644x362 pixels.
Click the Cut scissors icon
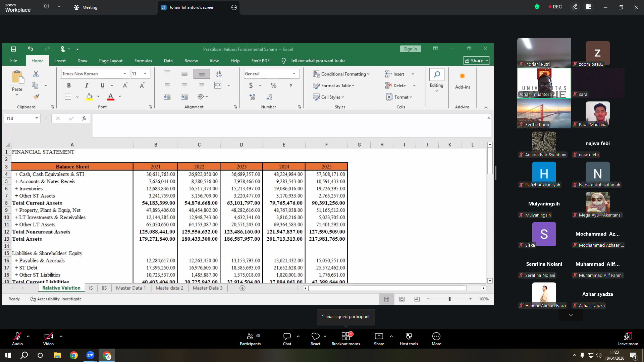coord(36,74)
